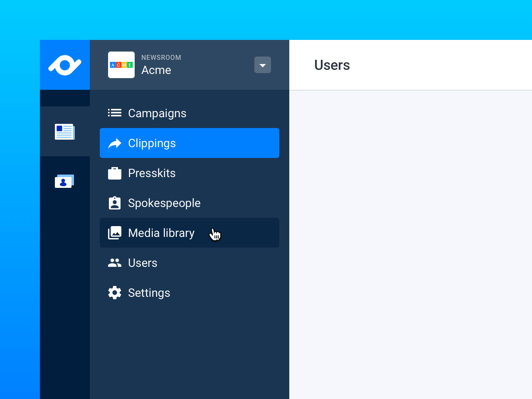Screen dimensions: 532x399
Task: Open the contacts card icon in the rail
Action: tap(64, 181)
